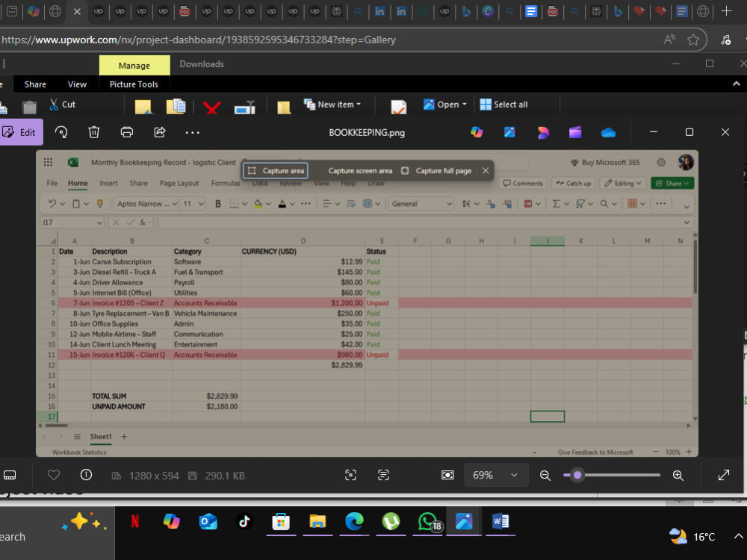Open the View tab in File Explorer

point(77,84)
